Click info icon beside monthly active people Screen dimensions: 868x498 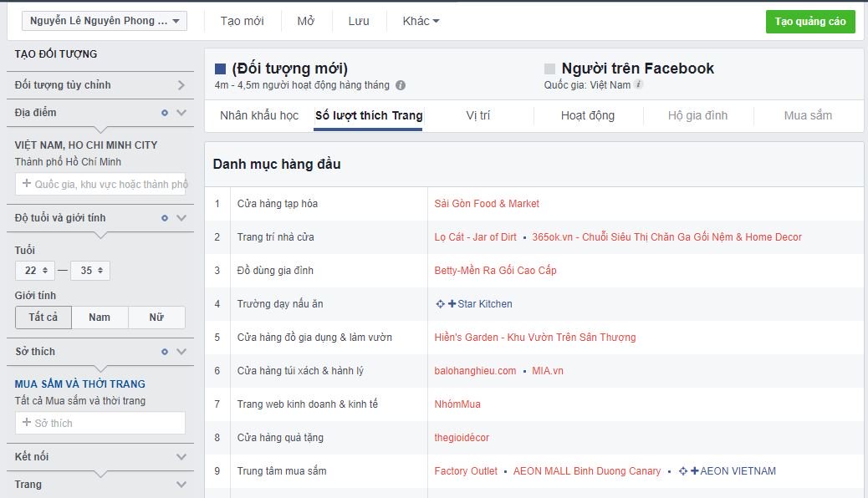(401, 85)
